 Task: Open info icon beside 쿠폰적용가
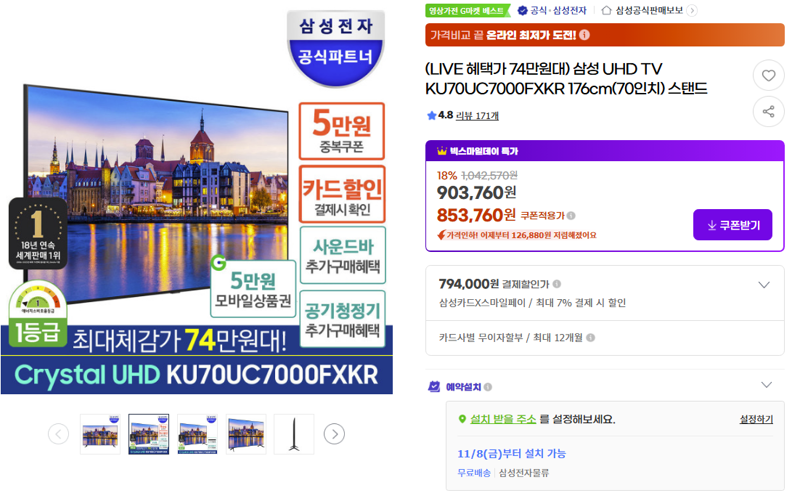tap(571, 216)
